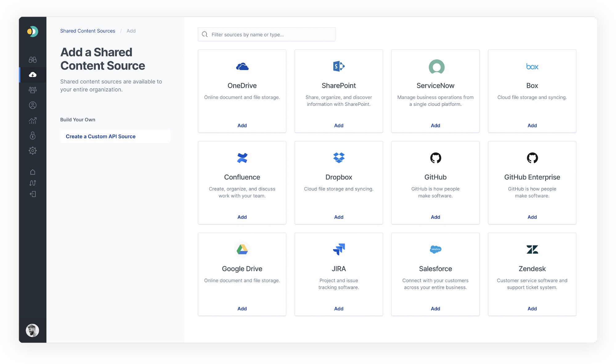Screen dimensions: 616x364
Task: Add the Box source
Action: click(x=532, y=125)
